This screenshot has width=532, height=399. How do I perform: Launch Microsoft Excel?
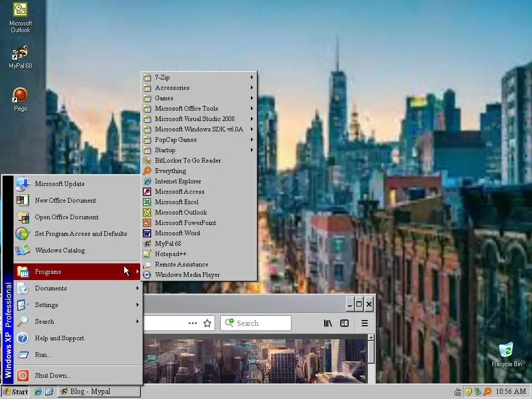[x=199, y=202]
